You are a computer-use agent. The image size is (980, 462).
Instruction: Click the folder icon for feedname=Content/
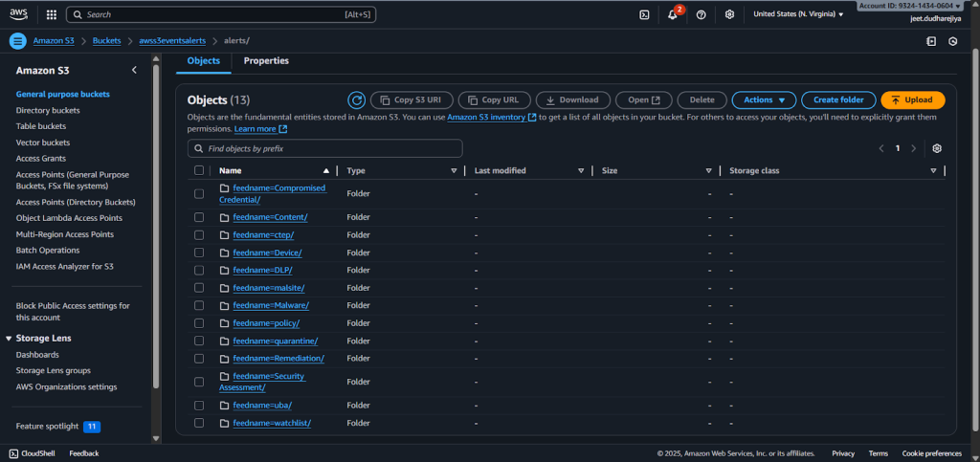pos(224,217)
